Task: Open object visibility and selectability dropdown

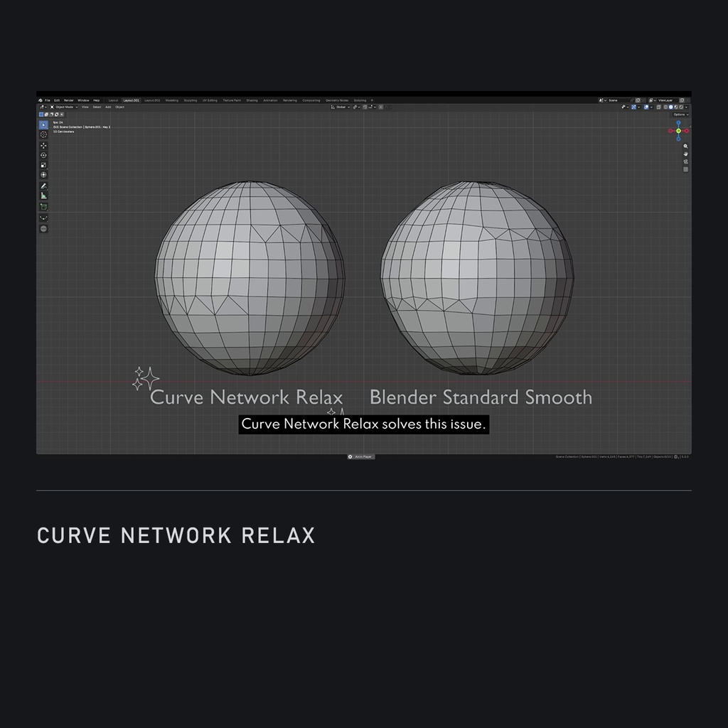Action: point(625,107)
